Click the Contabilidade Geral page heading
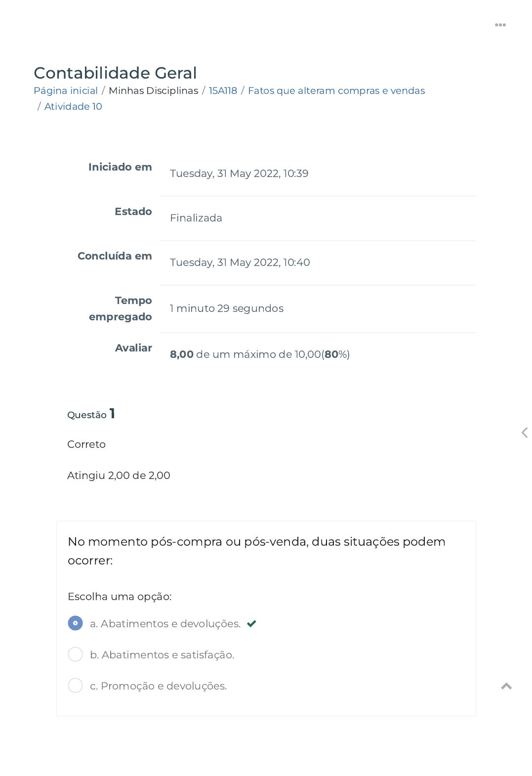Viewport: 532px width, 776px height. point(115,73)
